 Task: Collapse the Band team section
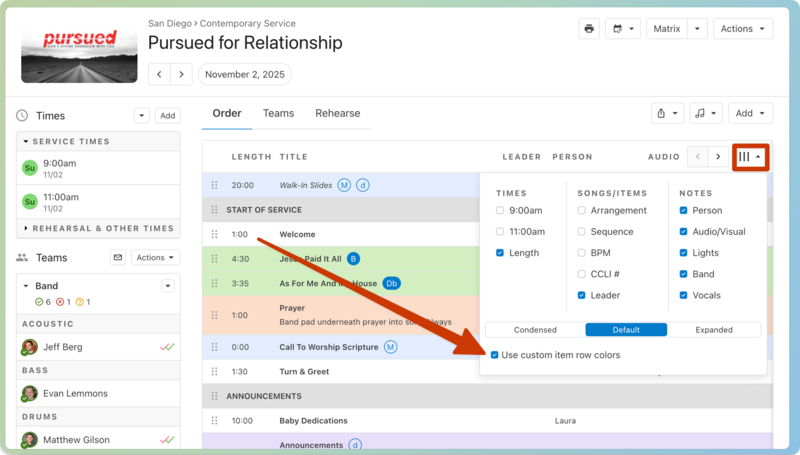25,286
